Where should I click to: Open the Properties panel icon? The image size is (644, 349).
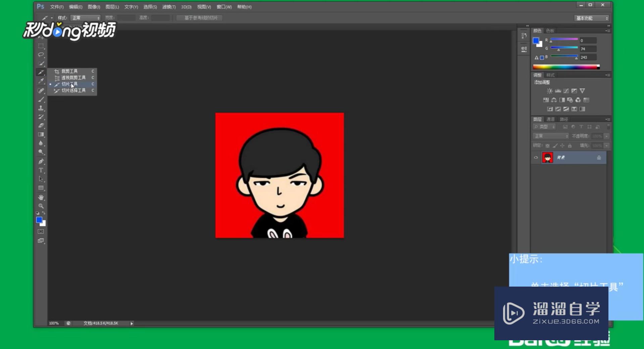coord(524,49)
